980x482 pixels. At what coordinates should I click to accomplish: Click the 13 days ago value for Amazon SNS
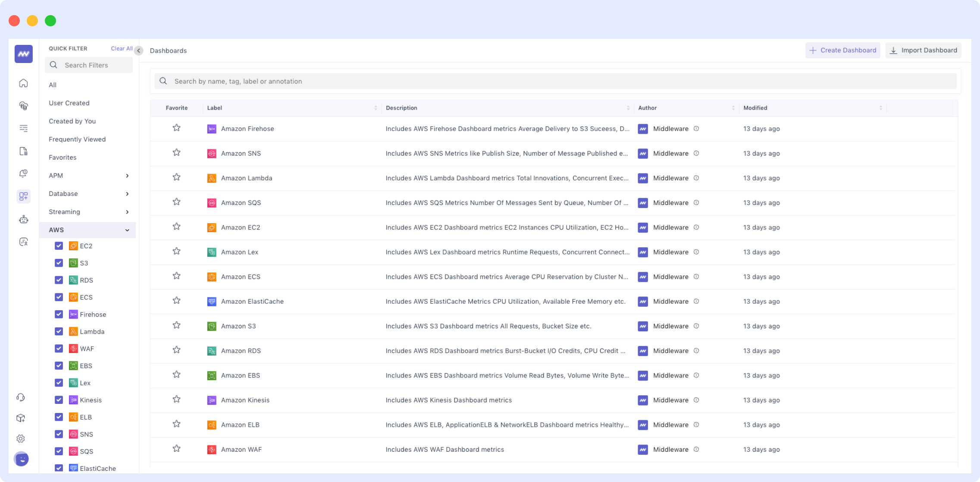coord(761,153)
